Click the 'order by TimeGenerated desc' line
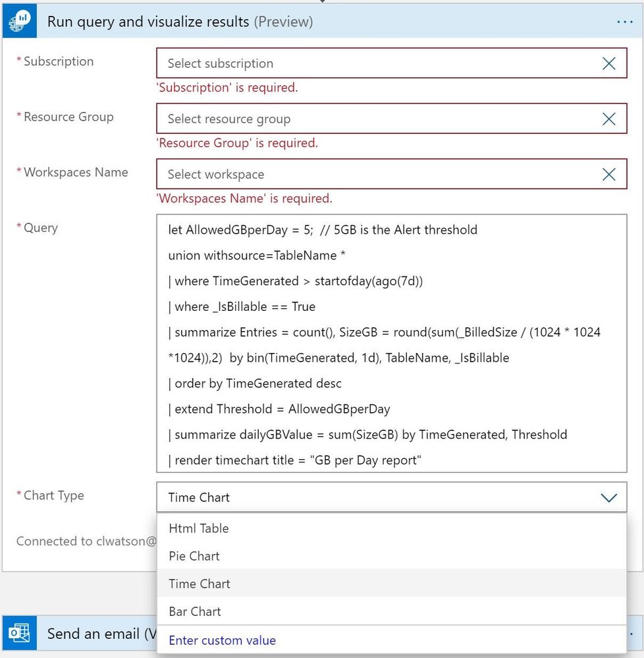This screenshot has width=644, height=658. point(255,383)
